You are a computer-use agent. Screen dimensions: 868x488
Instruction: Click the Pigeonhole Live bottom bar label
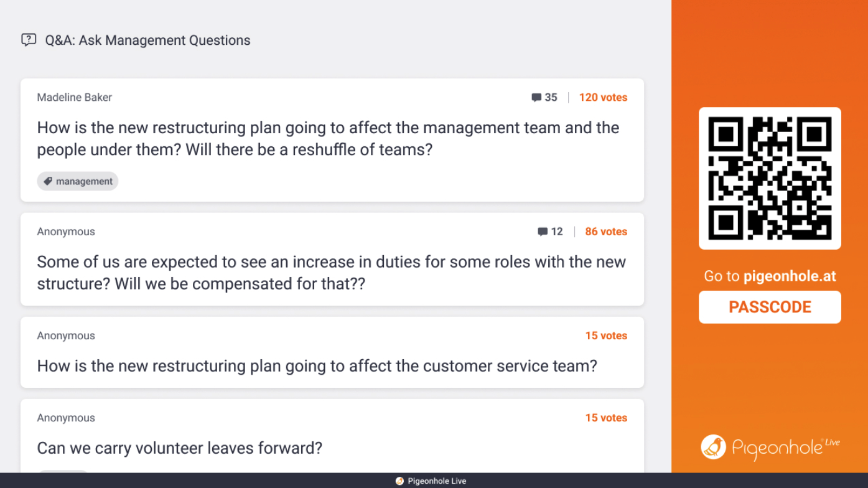tap(437, 481)
